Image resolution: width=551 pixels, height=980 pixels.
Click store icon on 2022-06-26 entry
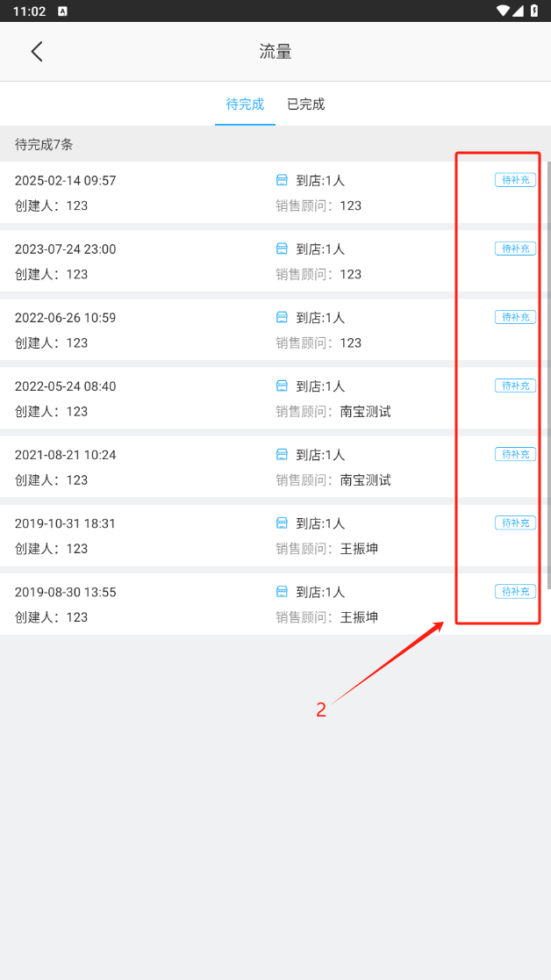282,317
